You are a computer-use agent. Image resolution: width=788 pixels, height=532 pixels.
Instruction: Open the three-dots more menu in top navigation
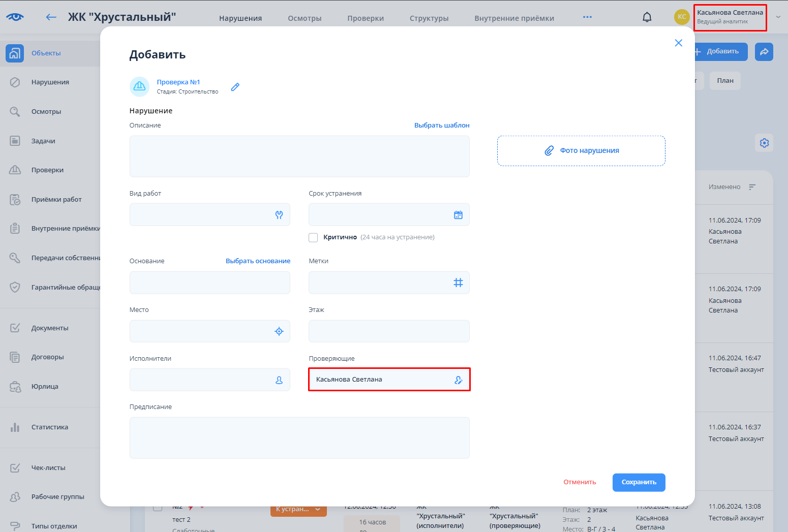tap(587, 17)
